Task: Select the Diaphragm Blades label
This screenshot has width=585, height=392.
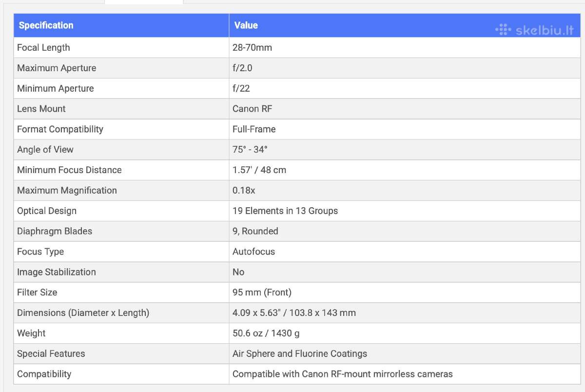Action: 55,232
